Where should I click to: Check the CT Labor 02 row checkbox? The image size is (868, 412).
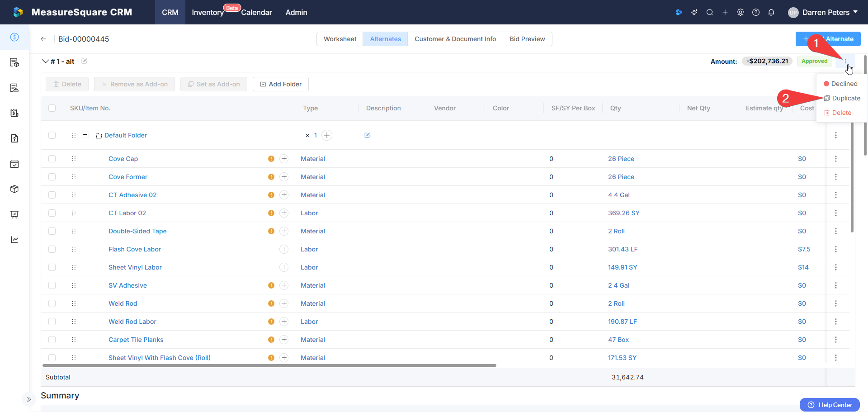(x=52, y=213)
